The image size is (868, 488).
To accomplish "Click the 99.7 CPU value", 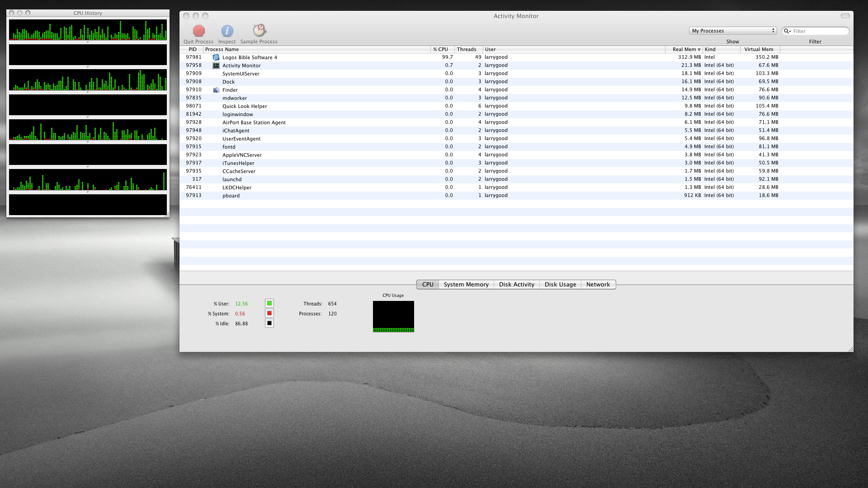I will tap(447, 57).
